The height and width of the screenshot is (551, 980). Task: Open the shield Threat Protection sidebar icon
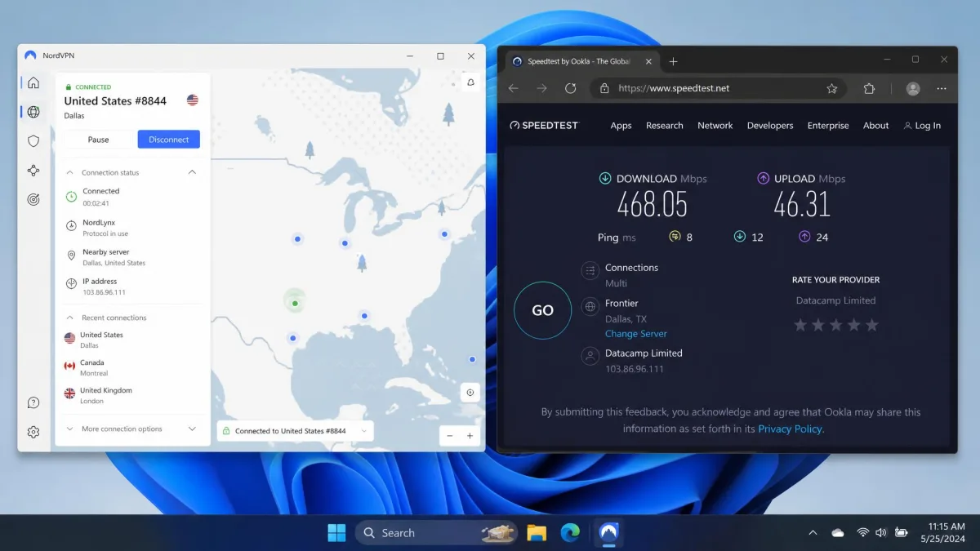pyautogui.click(x=33, y=140)
